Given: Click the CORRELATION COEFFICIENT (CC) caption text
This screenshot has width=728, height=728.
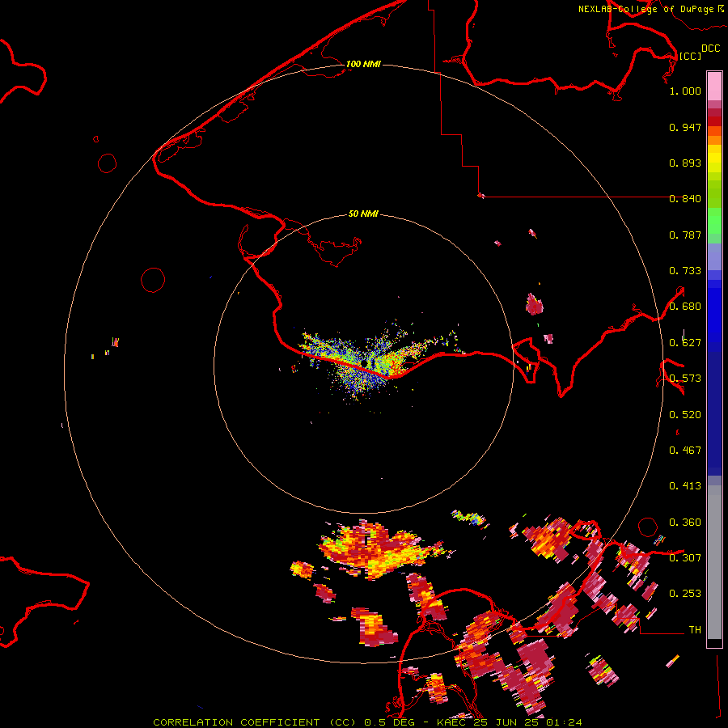Looking at the screenshot, I should [x=255, y=722].
